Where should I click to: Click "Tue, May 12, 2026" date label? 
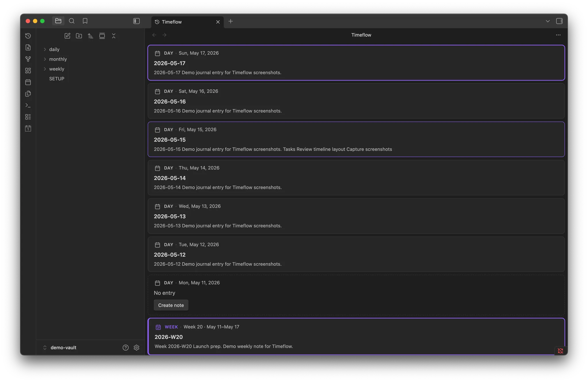[199, 245]
